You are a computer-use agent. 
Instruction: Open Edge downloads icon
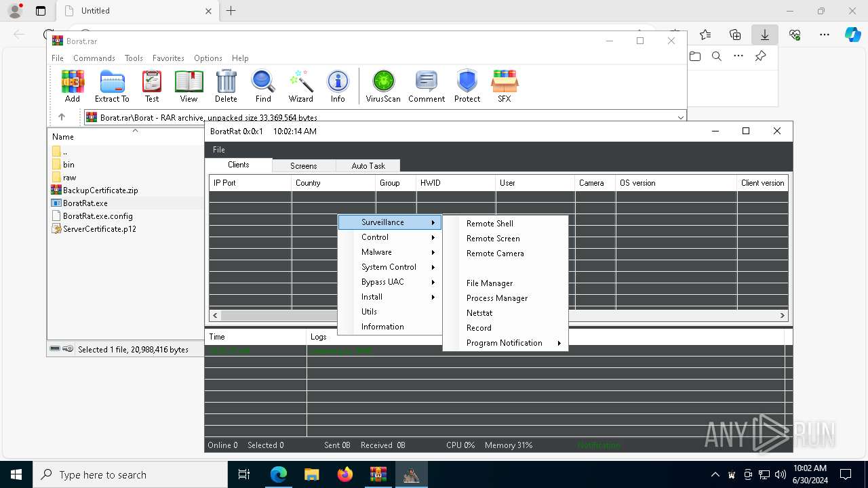(x=764, y=35)
